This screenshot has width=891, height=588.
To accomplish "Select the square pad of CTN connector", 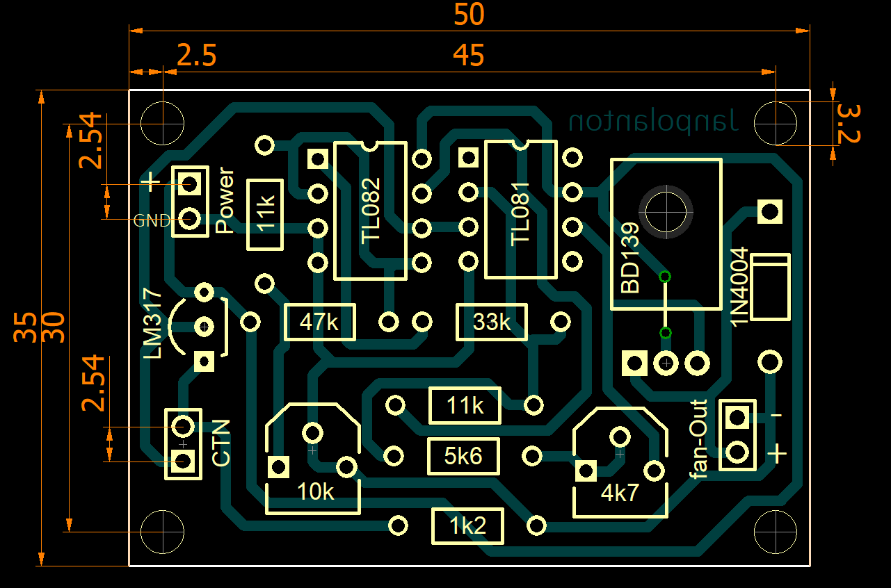I will [x=184, y=460].
